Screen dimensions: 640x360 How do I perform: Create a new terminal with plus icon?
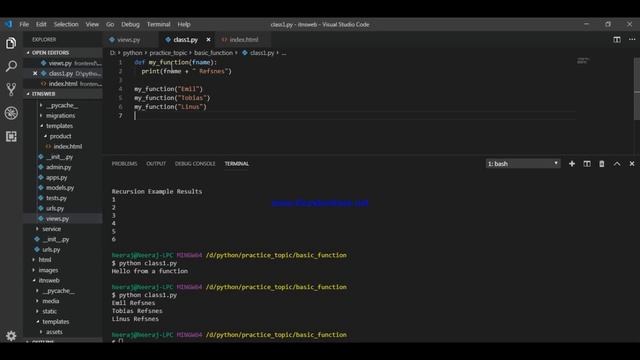(572, 164)
